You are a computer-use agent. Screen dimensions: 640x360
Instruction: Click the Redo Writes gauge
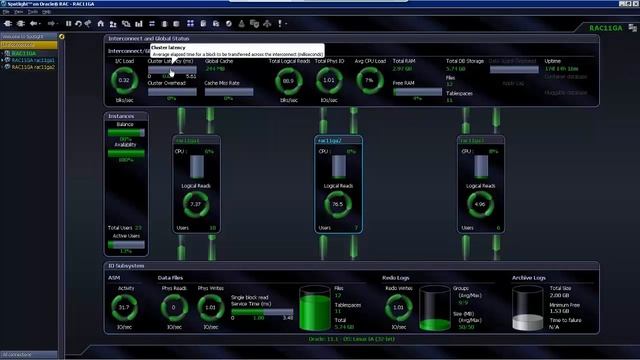tap(399, 307)
